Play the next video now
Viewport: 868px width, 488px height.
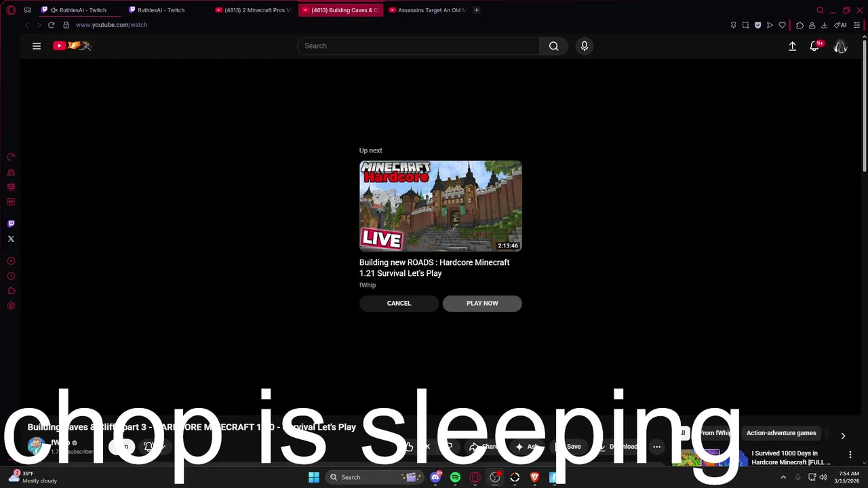point(482,303)
